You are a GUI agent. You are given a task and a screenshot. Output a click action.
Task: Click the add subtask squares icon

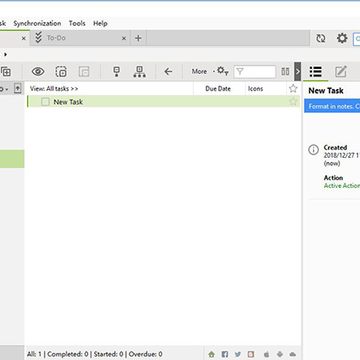click(6, 71)
